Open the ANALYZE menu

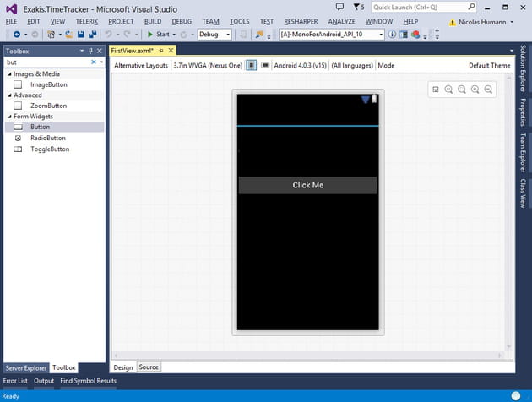[341, 22]
